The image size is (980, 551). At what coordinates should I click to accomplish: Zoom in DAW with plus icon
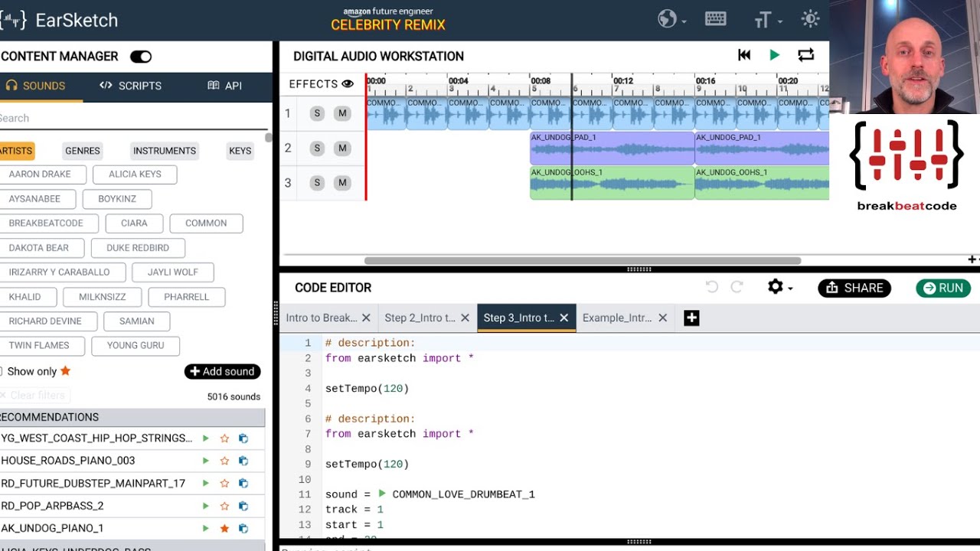click(x=972, y=259)
